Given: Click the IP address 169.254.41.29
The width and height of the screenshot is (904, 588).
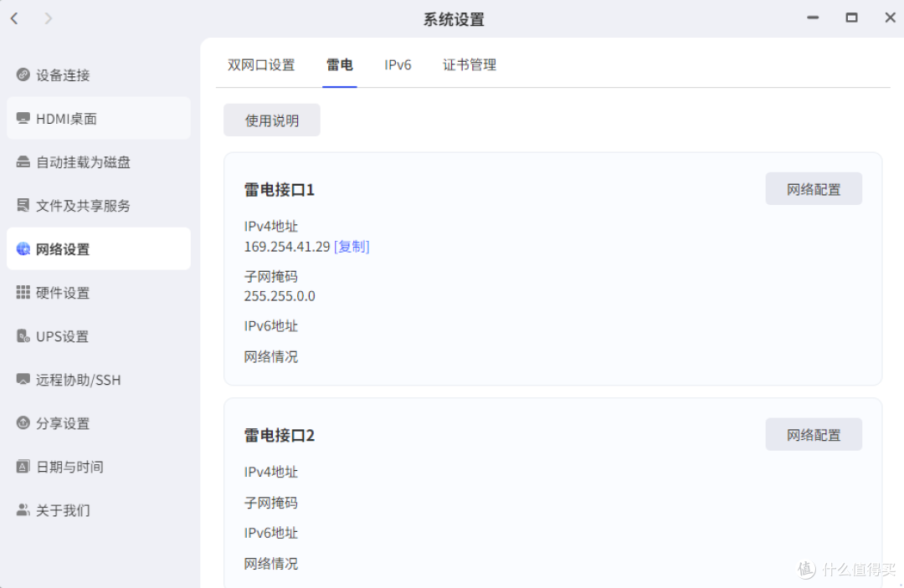Looking at the screenshot, I should [286, 247].
